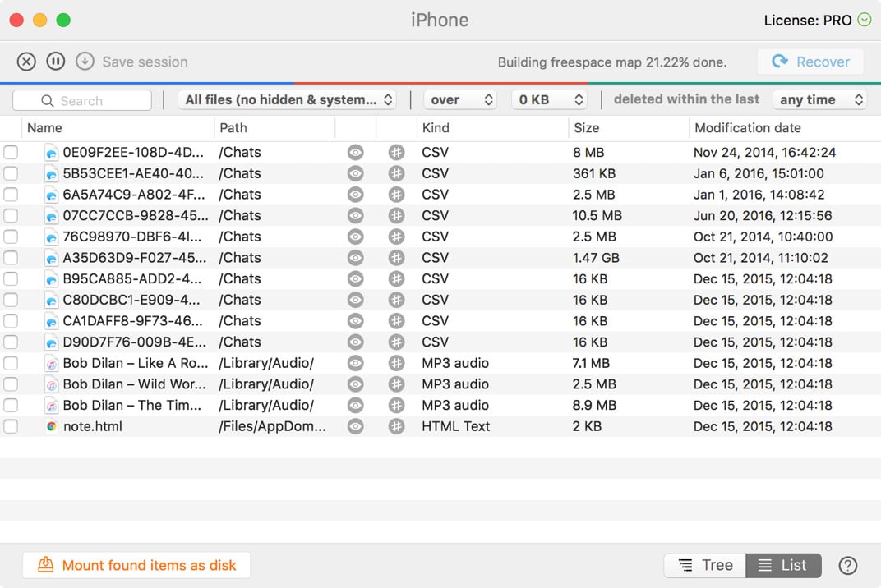Open hex view for note.html
The image size is (881, 588).
pos(397,426)
